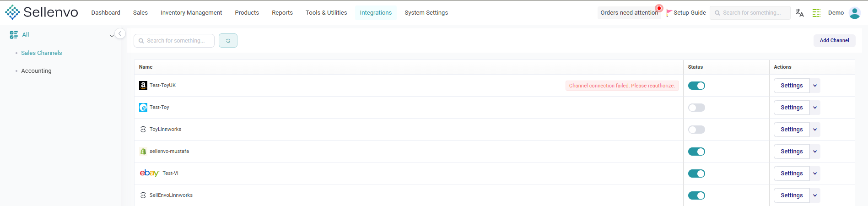Click the Amazon icon for Test-ToyUK
868x206 pixels.
click(143, 86)
